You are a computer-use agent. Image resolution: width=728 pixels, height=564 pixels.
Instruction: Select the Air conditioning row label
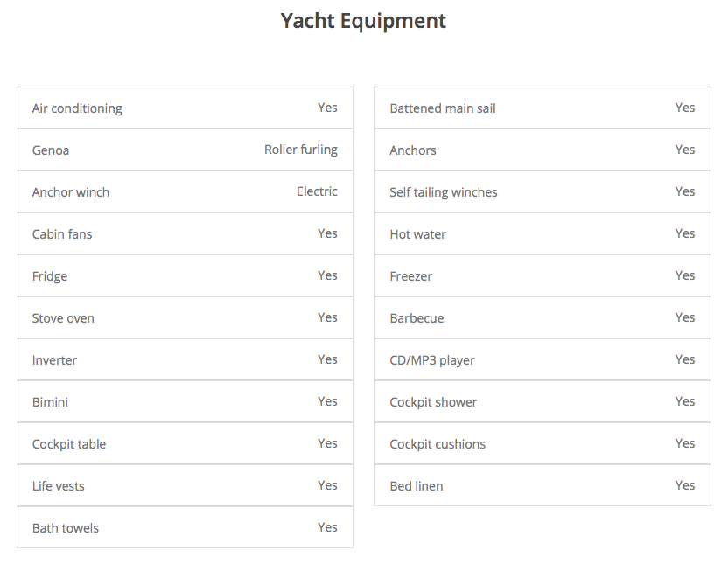[77, 108]
